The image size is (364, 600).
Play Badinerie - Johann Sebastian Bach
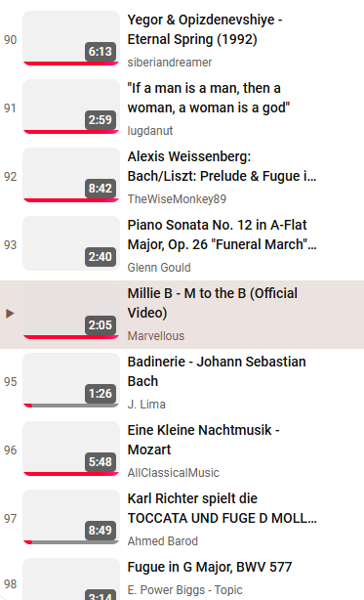(217, 371)
